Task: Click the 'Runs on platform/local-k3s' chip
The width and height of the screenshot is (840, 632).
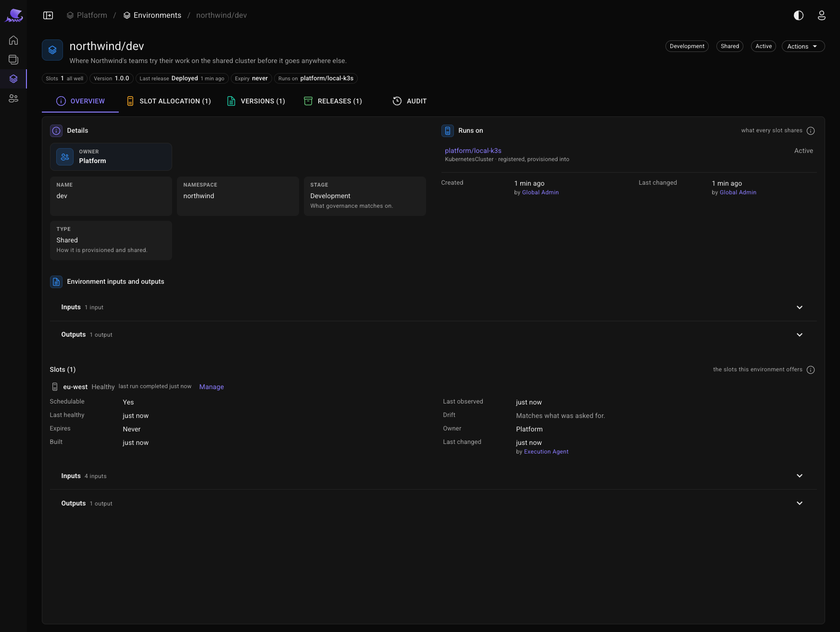Action: (x=316, y=78)
